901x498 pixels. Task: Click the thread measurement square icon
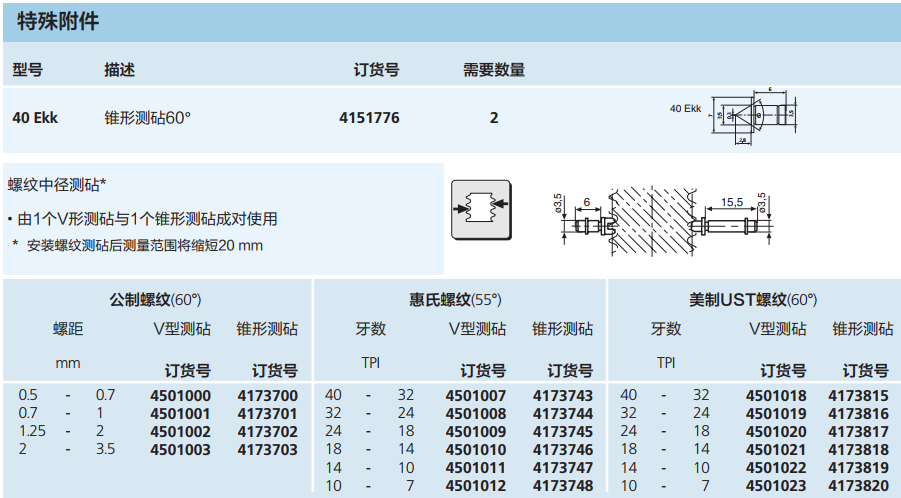pyautogui.click(x=481, y=209)
